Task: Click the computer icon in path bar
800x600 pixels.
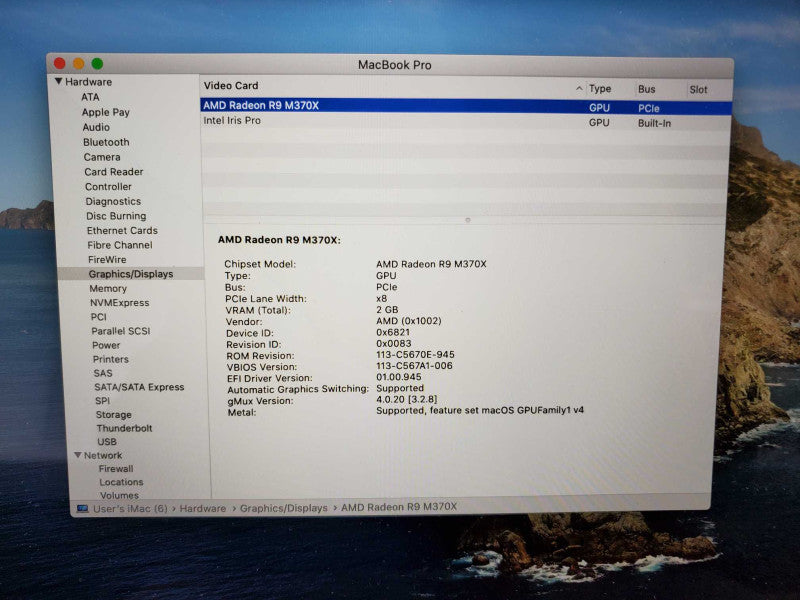Action: pyautogui.click(x=82, y=508)
